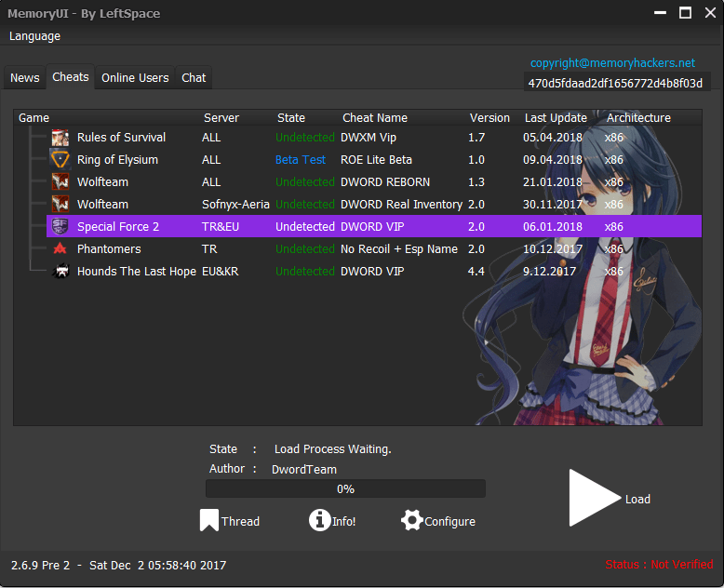Viewport: 724px width, 588px height.
Task: Click the Version column header
Action: click(x=489, y=117)
